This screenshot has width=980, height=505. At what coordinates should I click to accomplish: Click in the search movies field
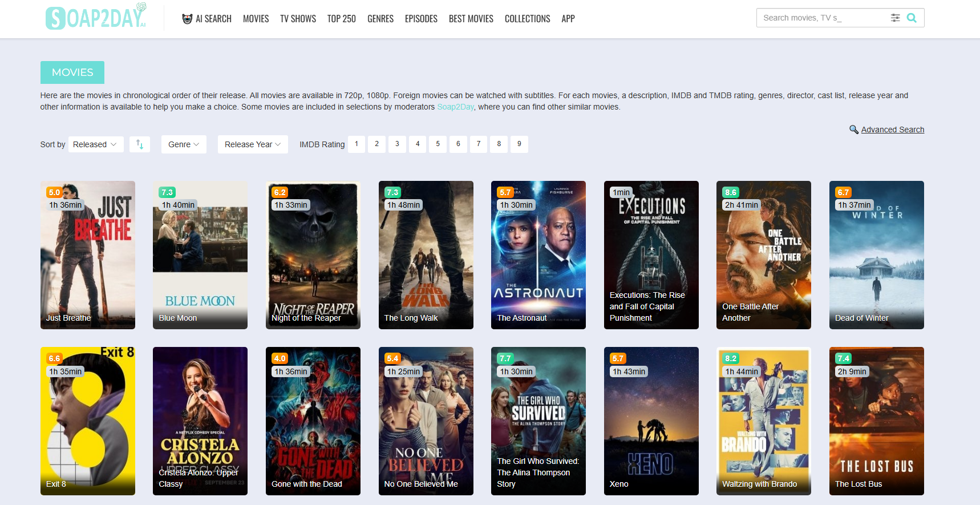[821, 18]
